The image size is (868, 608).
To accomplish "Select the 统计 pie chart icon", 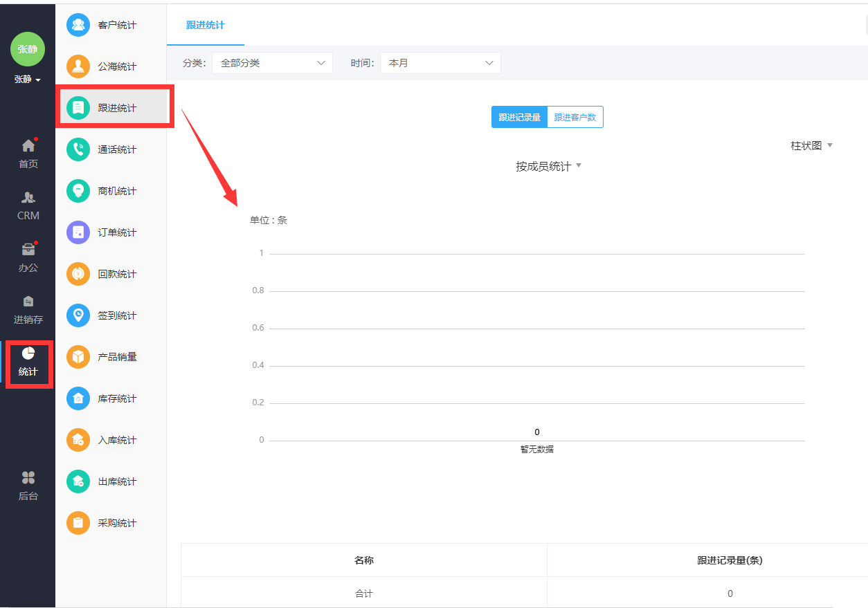I will click(28, 353).
